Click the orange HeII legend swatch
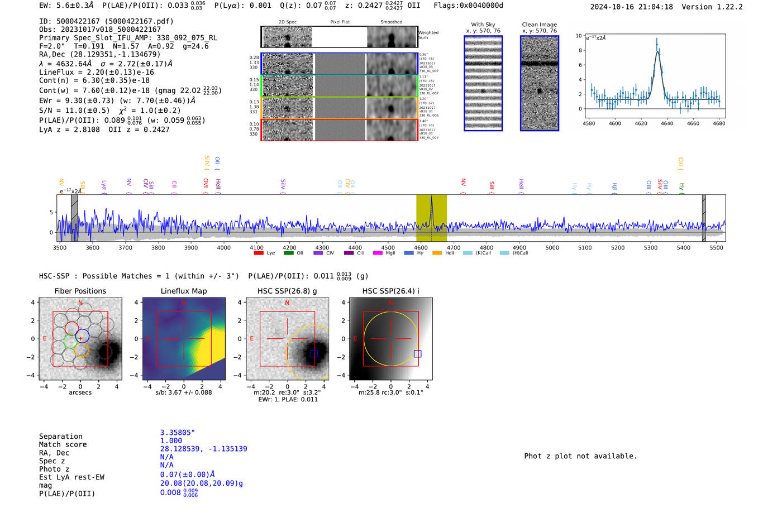The image size is (782, 532). point(437,253)
